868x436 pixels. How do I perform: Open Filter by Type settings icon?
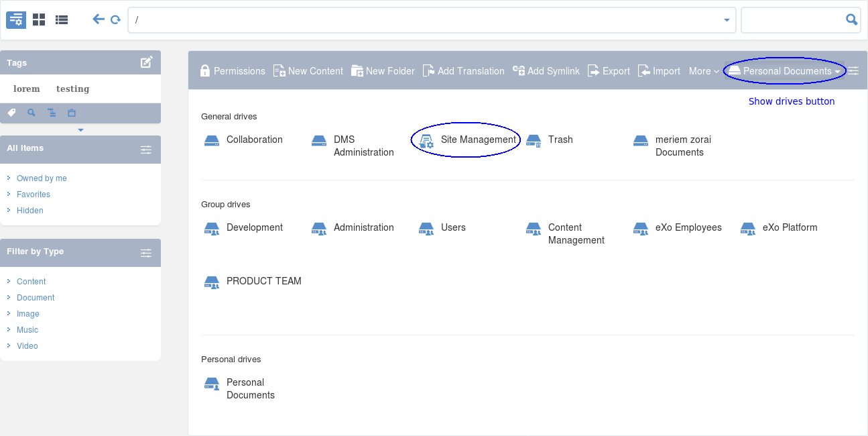click(146, 253)
